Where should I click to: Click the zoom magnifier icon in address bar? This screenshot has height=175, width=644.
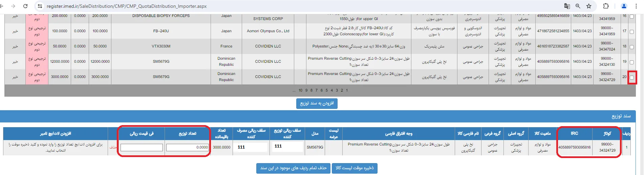[578, 6]
